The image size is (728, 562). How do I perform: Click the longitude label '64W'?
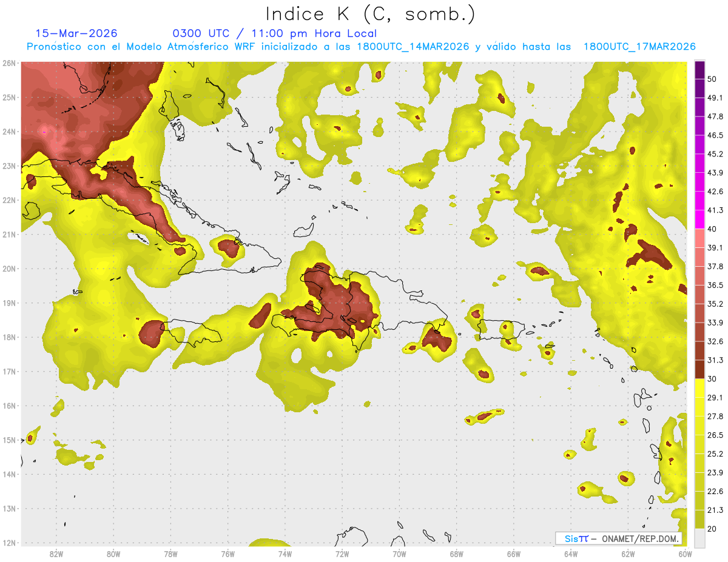pos(571,554)
